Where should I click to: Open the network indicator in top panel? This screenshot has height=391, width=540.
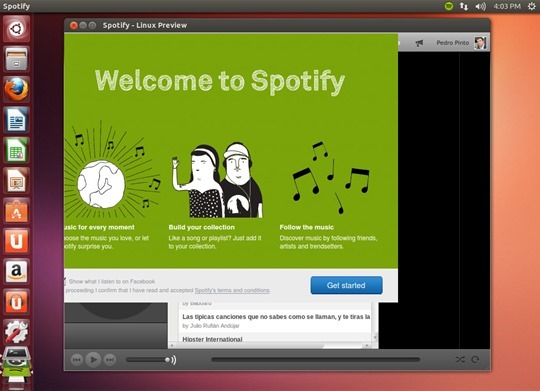[464, 6]
